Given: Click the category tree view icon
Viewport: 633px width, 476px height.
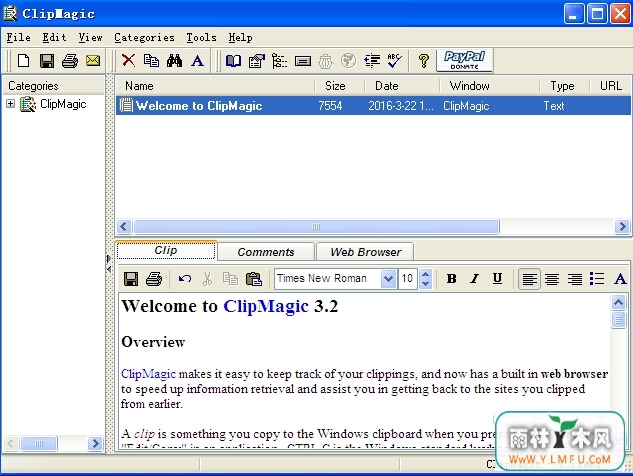Looking at the screenshot, I should pos(279,61).
